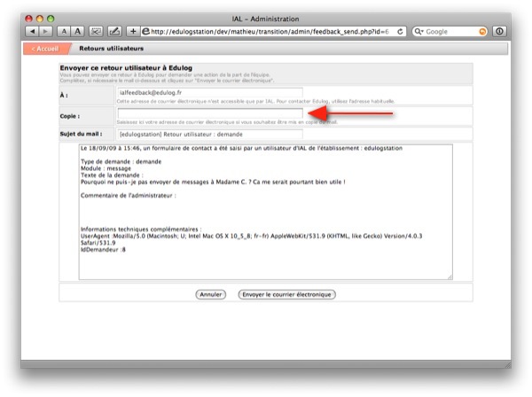
Task: Click the Copie email input field
Action: pos(209,113)
